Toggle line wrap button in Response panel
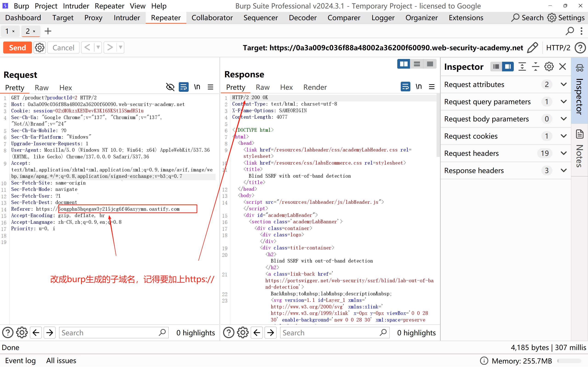 [x=405, y=87]
